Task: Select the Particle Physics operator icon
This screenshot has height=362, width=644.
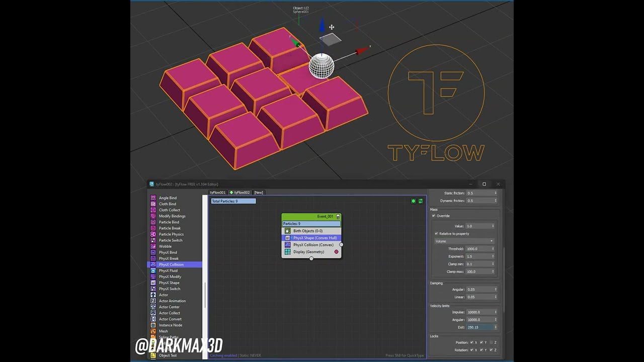Action: pyautogui.click(x=153, y=234)
